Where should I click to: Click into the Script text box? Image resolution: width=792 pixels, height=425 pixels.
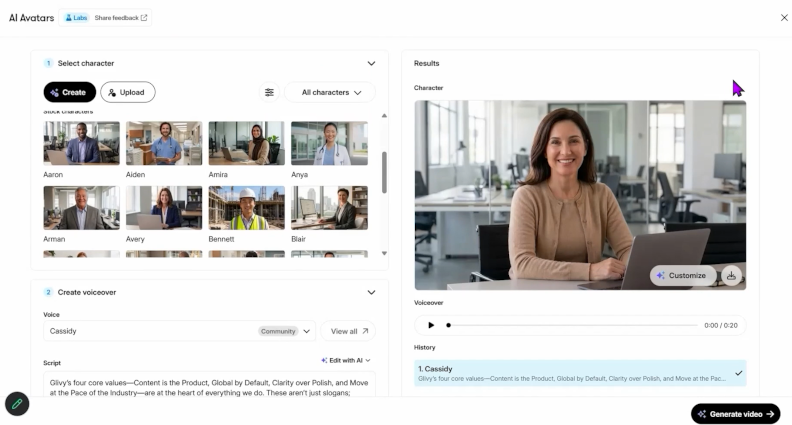210,385
